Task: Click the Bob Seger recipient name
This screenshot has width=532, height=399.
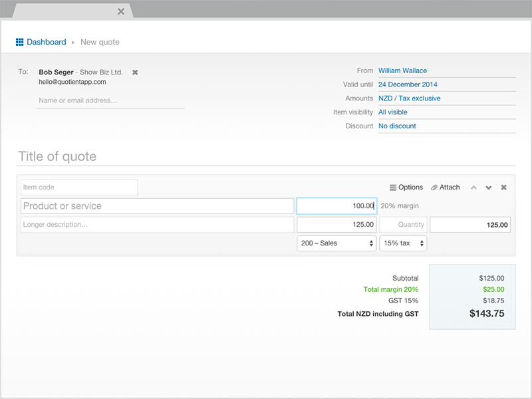Action: (56, 72)
